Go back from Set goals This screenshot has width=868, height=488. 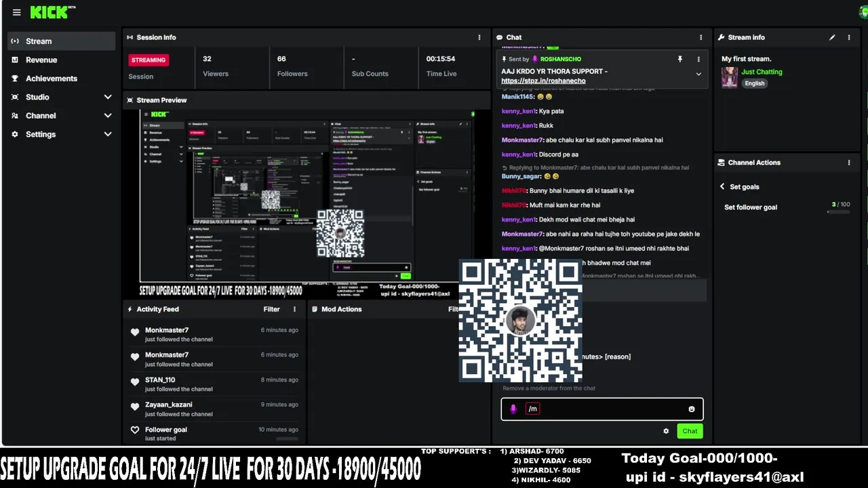tap(722, 187)
